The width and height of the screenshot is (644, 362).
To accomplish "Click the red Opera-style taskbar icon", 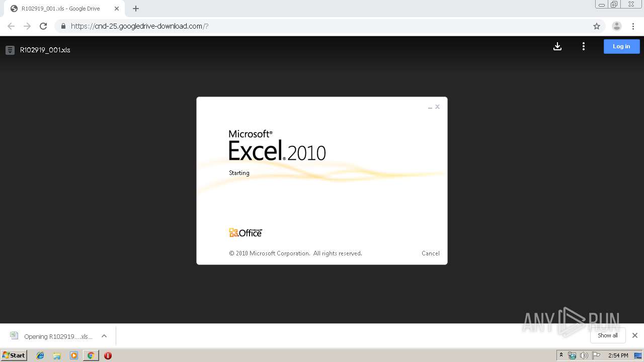I will (108, 355).
